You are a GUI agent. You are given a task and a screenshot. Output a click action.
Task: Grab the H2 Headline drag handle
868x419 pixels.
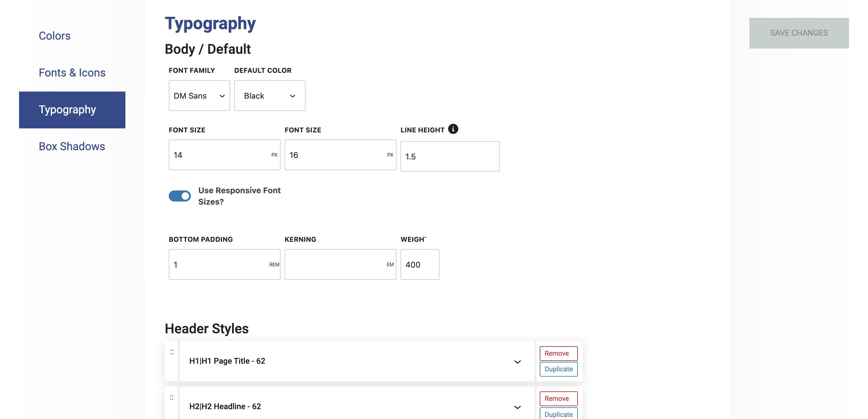pos(172,397)
